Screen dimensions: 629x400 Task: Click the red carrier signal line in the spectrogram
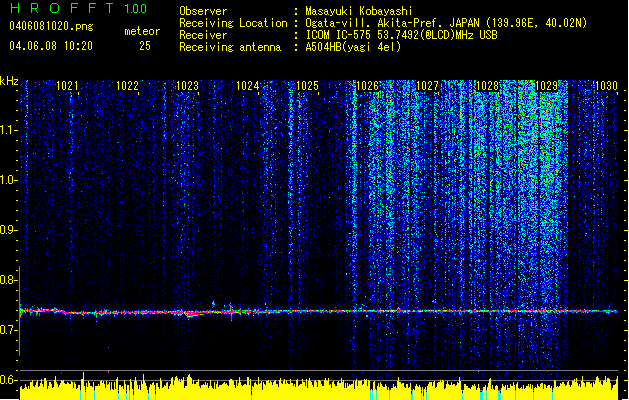319,311
